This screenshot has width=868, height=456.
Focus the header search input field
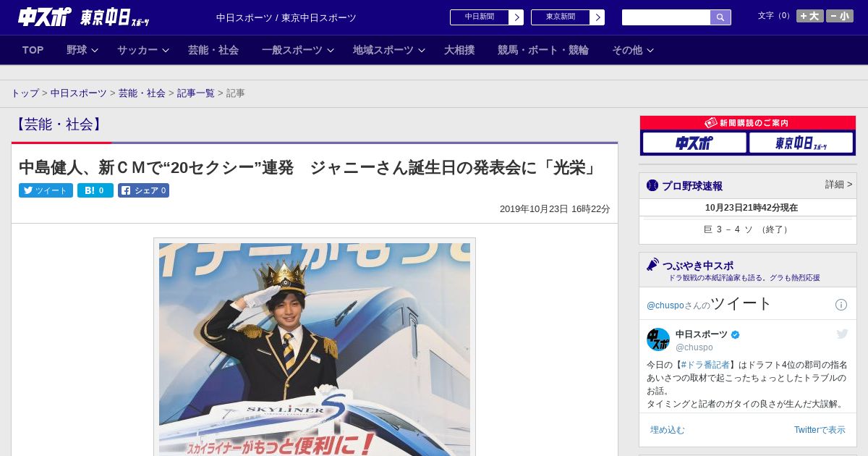(666, 17)
